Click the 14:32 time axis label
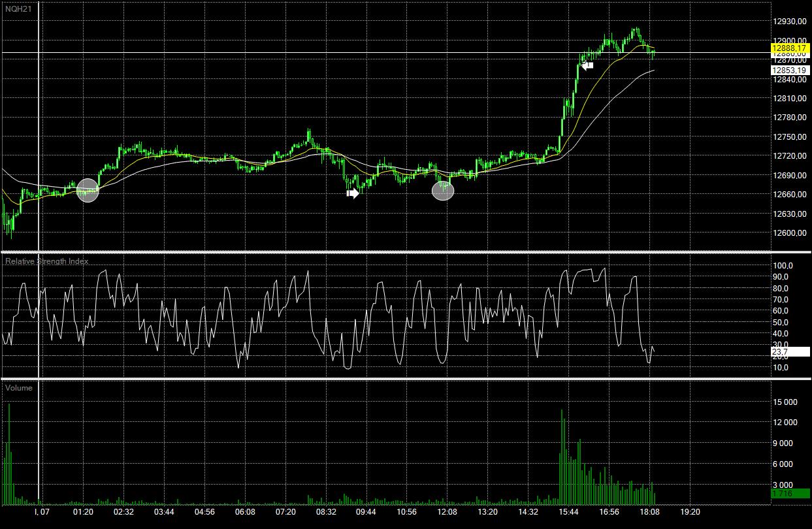Screen dimensions: 812x529 click(528, 513)
